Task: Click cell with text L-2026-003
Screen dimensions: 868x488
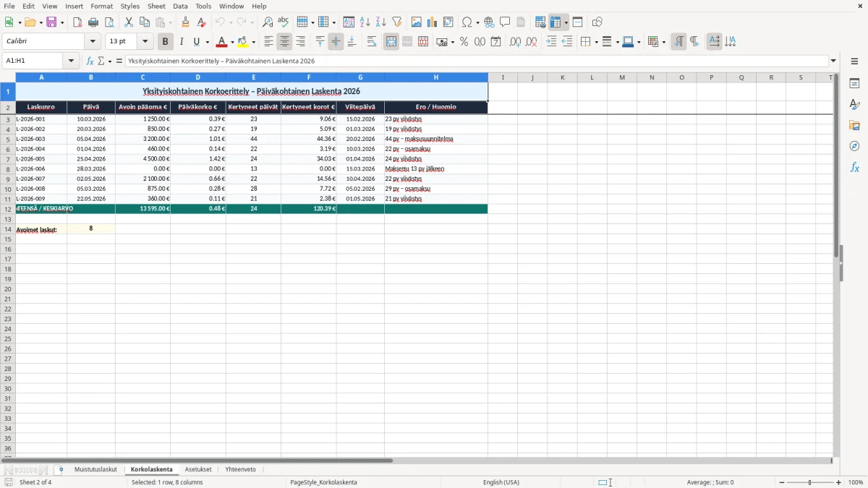Action: (41, 139)
